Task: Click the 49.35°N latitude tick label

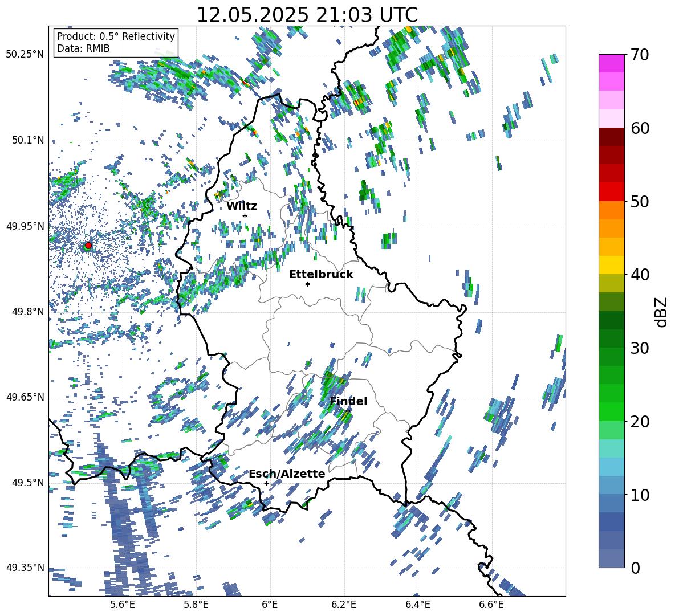Action: [25, 568]
